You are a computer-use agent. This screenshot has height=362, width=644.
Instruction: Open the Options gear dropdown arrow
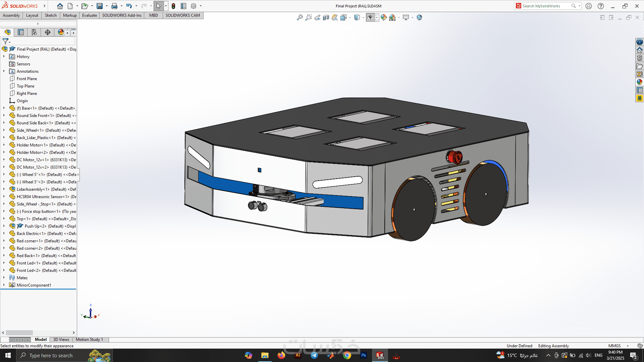pos(201,6)
